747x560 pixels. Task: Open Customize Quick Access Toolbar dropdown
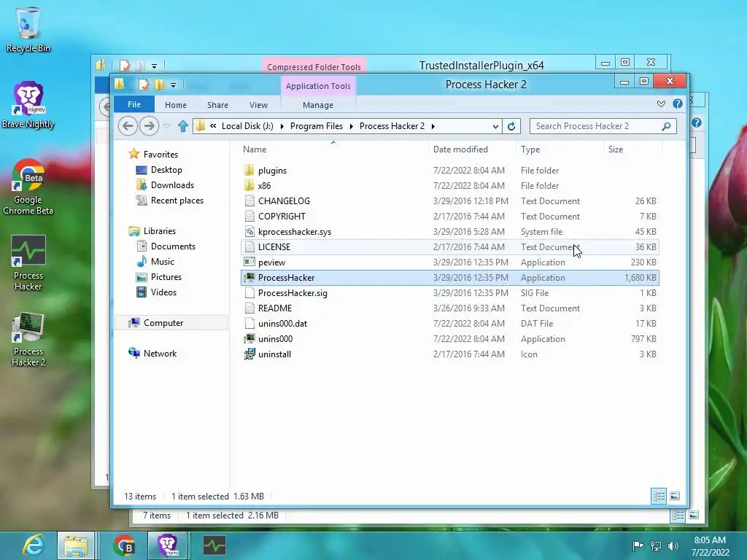click(174, 85)
